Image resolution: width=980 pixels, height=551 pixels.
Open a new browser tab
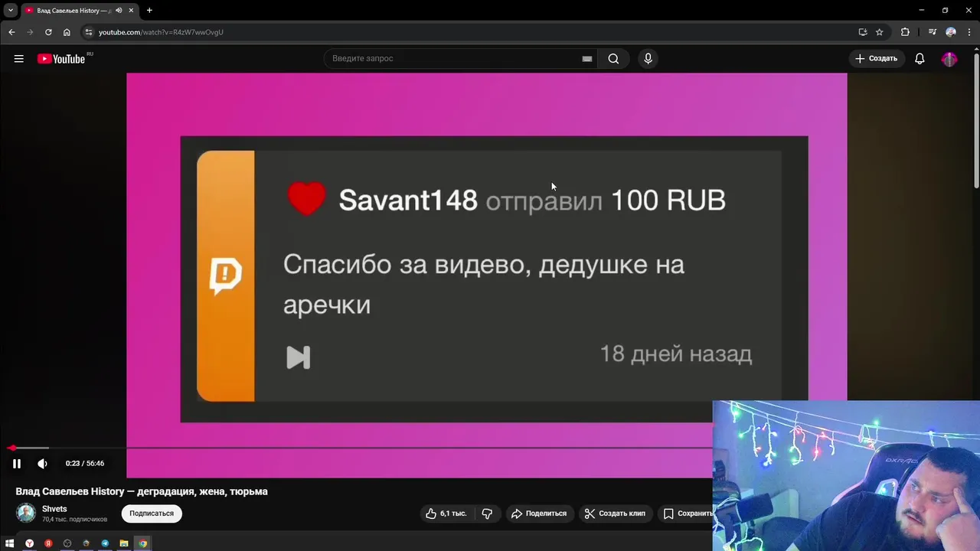coord(149,11)
